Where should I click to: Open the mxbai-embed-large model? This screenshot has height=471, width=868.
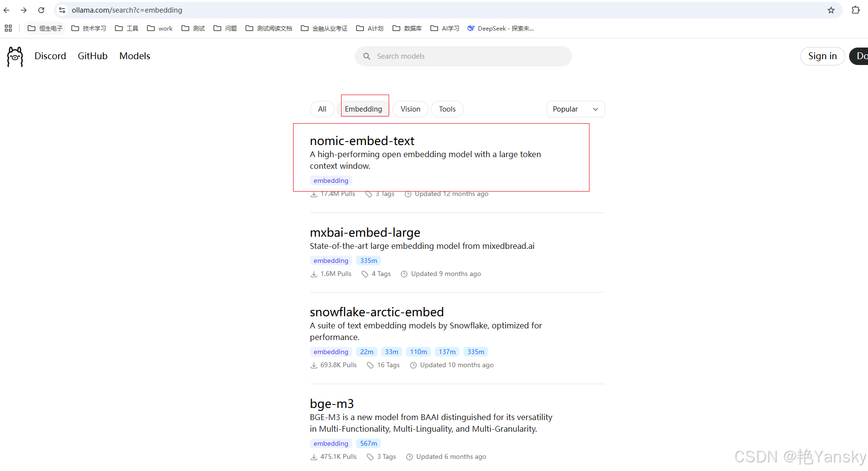pos(365,232)
